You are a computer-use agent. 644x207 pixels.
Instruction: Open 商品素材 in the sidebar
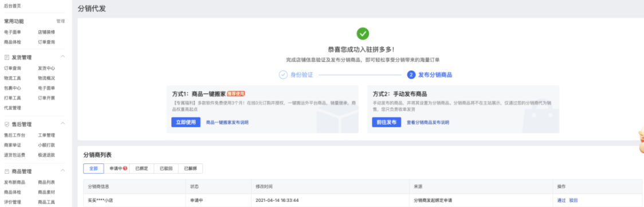click(x=46, y=192)
